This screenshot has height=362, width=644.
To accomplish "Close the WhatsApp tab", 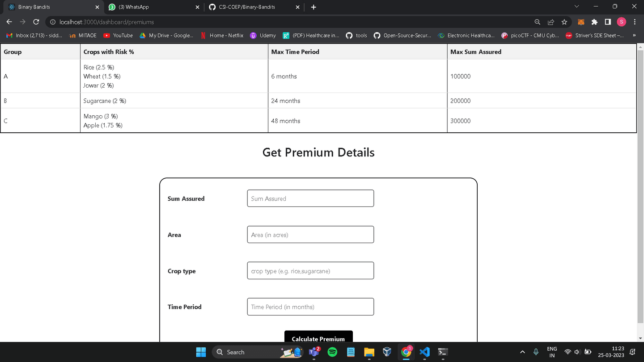I will [197, 7].
